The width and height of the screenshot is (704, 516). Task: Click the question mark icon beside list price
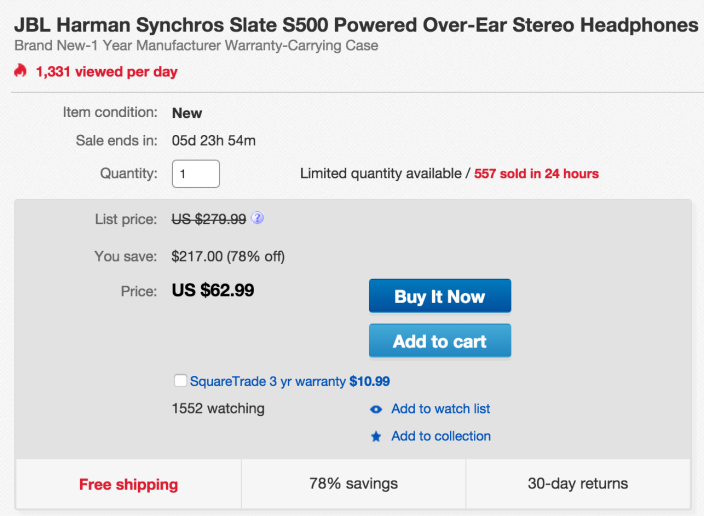258,218
